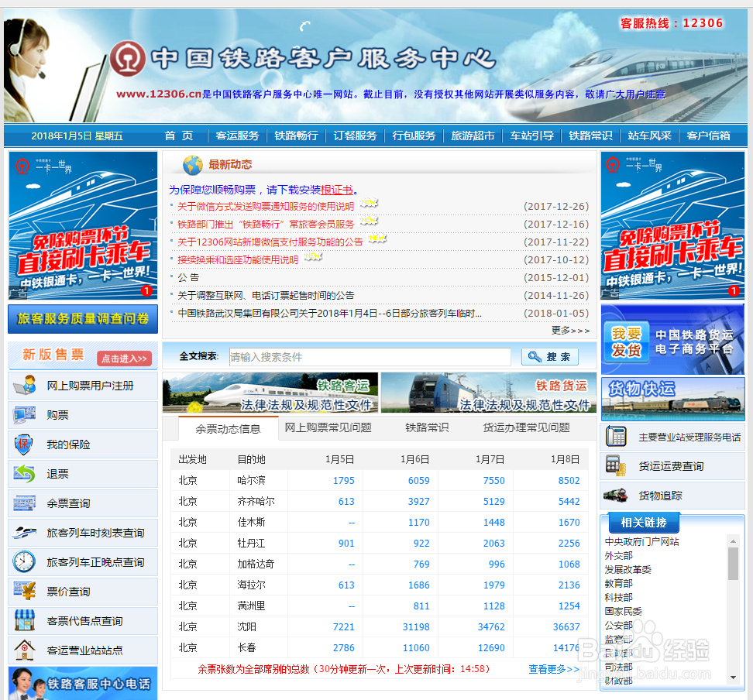Switch to the 铁路常识 tab below banners
Screen dimensions: 753x700
click(427, 427)
